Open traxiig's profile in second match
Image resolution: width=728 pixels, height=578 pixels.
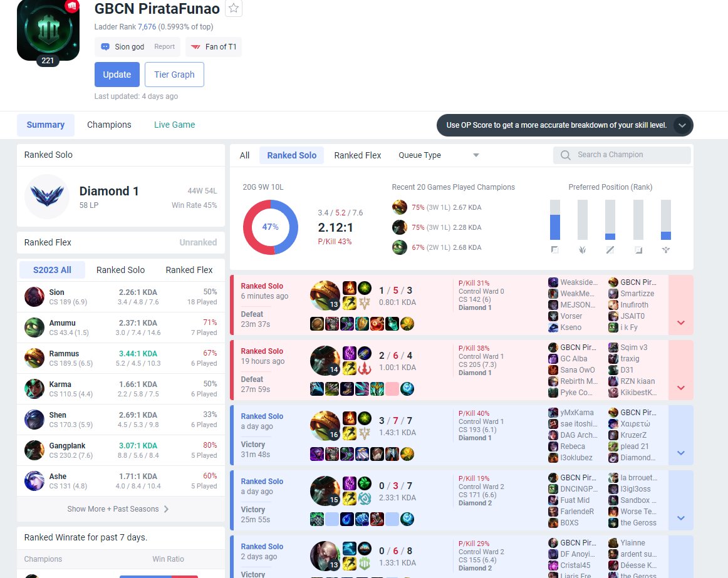pos(630,359)
